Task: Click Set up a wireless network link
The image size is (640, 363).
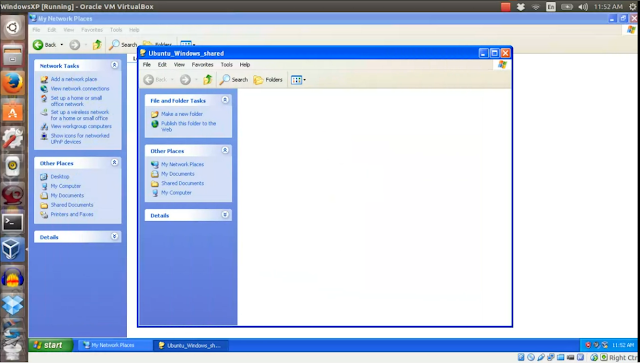Action: pyautogui.click(x=79, y=115)
